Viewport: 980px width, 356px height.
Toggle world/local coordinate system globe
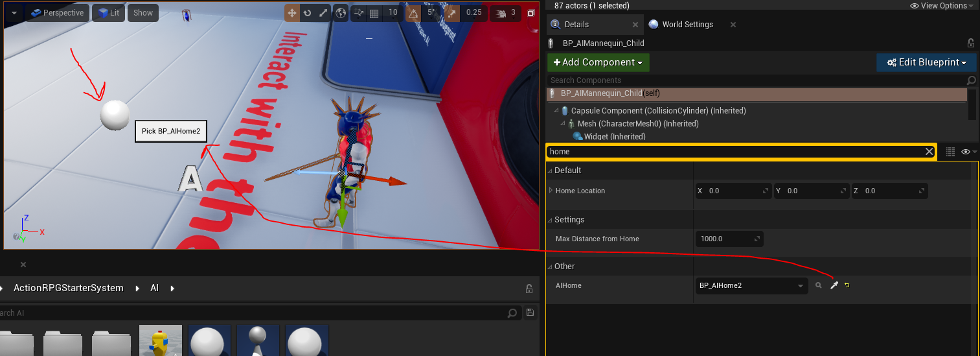pos(341,13)
